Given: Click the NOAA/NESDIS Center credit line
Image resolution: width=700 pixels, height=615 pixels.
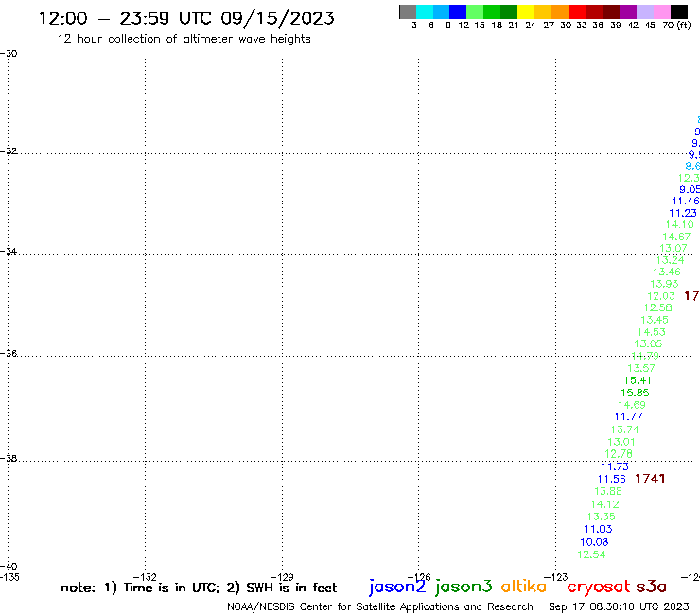Looking at the screenshot, I should click(x=380, y=606).
